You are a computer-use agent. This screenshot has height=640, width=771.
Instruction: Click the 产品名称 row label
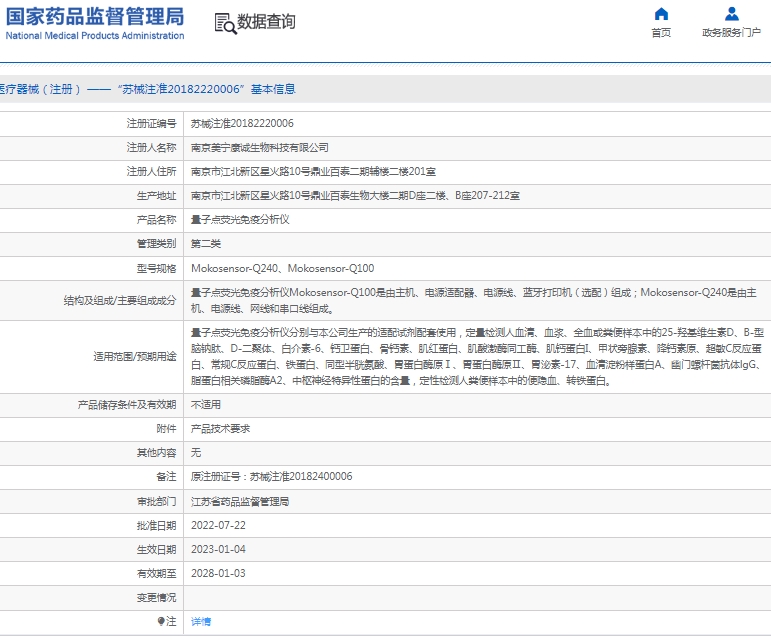pos(156,220)
